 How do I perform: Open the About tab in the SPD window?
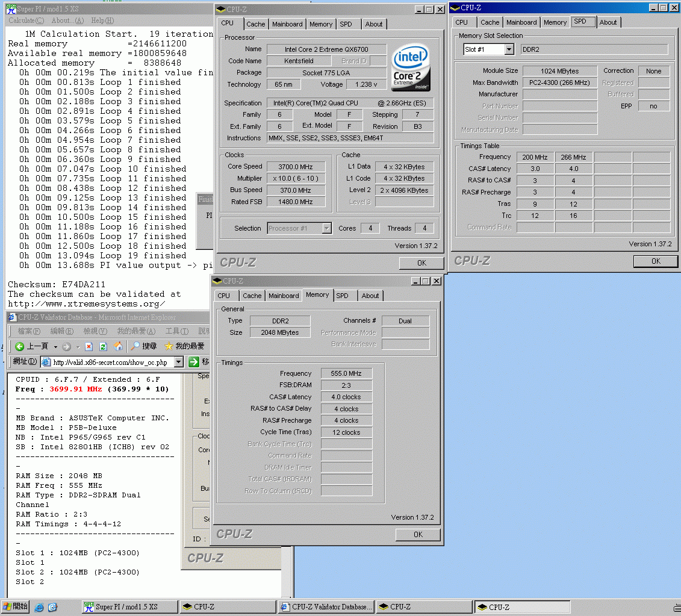608,23
